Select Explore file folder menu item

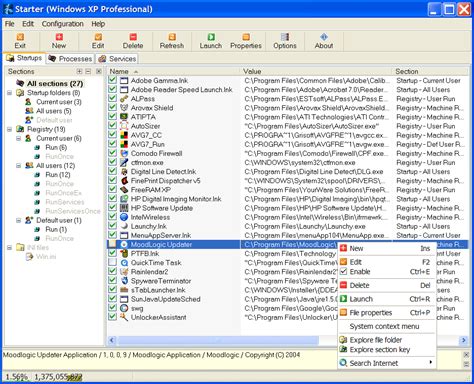point(387,340)
